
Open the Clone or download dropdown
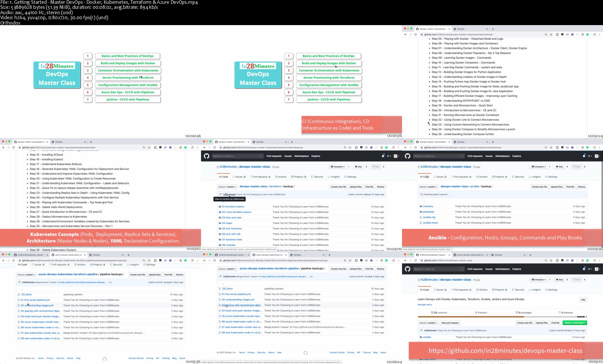pyautogui.click(x=575, y=323)
